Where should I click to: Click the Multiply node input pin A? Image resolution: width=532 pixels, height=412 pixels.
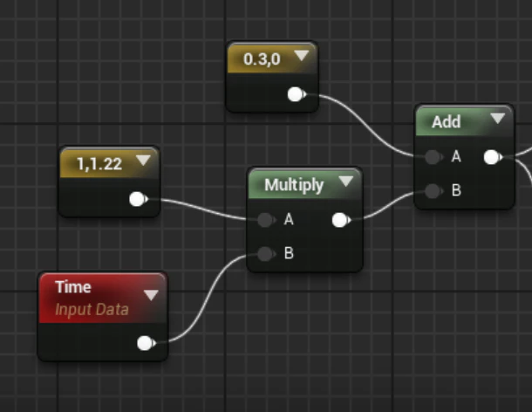266,220
